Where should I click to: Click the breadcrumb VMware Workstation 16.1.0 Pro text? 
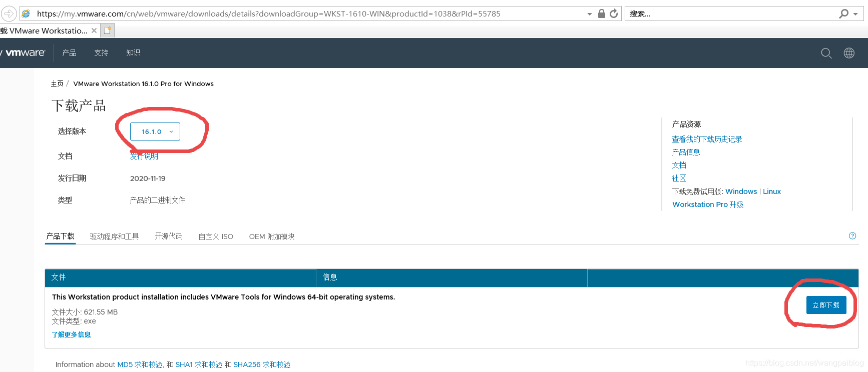143,83
